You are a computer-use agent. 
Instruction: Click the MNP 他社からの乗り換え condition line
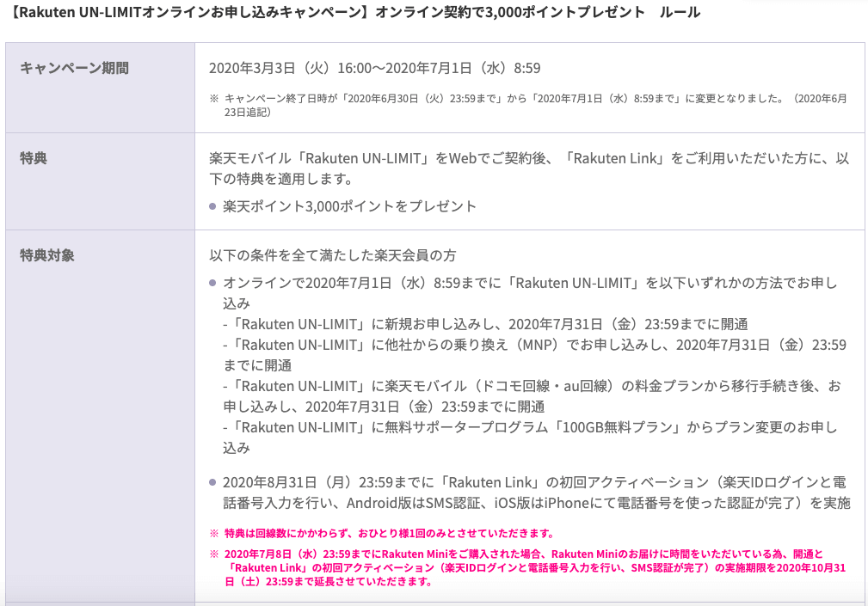[x=535, y=355]
